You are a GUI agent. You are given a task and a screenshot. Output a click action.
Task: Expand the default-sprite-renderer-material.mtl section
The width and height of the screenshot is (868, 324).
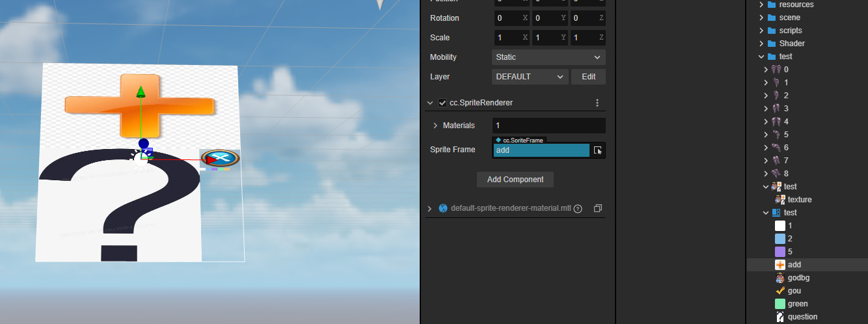(x=430, y=208)
